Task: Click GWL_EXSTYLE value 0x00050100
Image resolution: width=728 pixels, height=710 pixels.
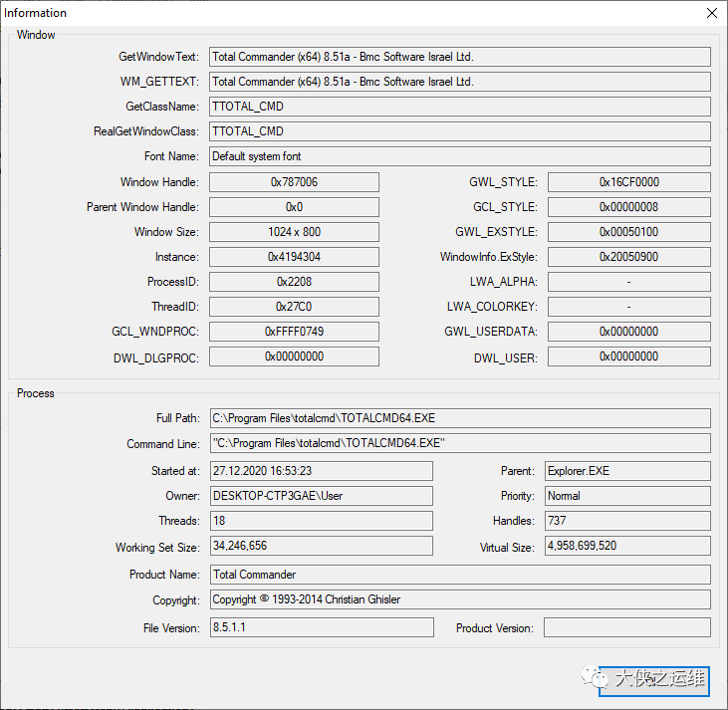Action: tap(629, 232)
